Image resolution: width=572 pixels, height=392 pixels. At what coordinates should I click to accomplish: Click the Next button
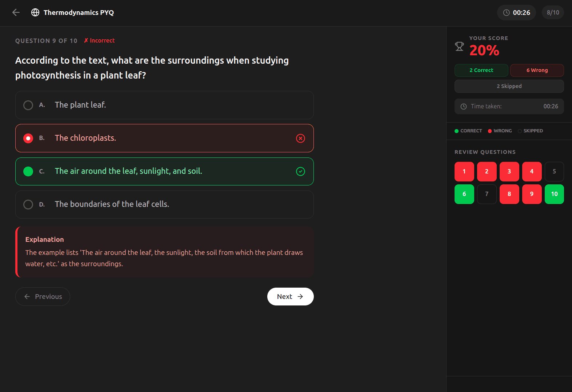click(291, 297)
